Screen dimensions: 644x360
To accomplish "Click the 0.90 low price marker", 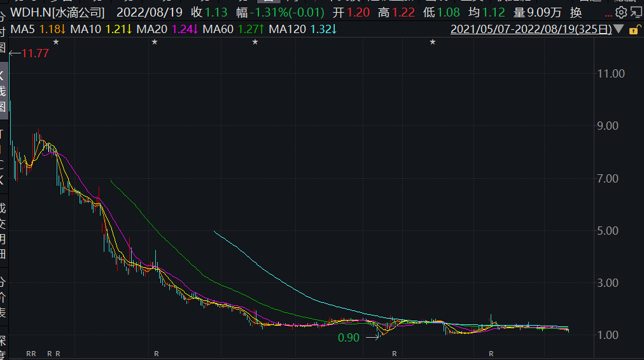I will 348,338.
